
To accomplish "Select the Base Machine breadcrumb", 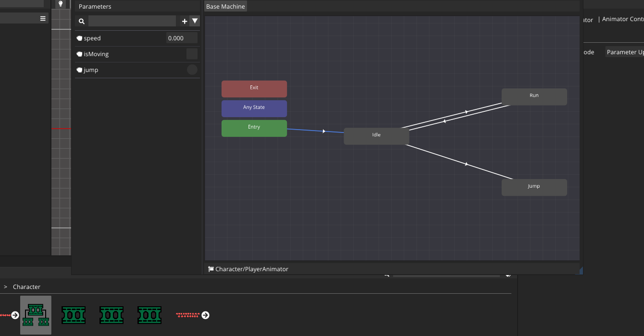I will [x=225, y=6].
